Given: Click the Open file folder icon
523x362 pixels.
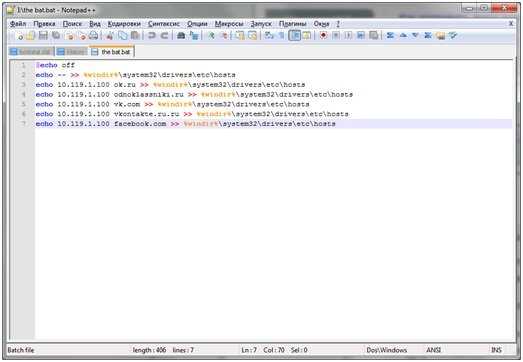Looking at the screenshot, I should click(31, 36).
